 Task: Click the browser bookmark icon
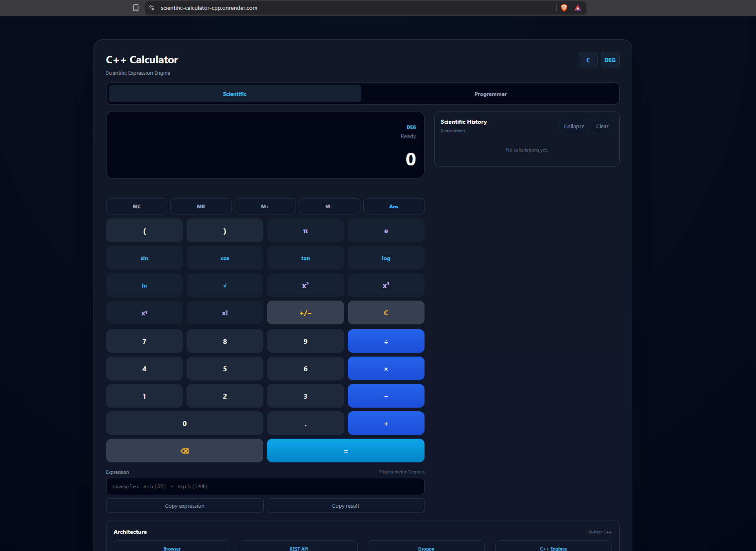tap(136, 8)
